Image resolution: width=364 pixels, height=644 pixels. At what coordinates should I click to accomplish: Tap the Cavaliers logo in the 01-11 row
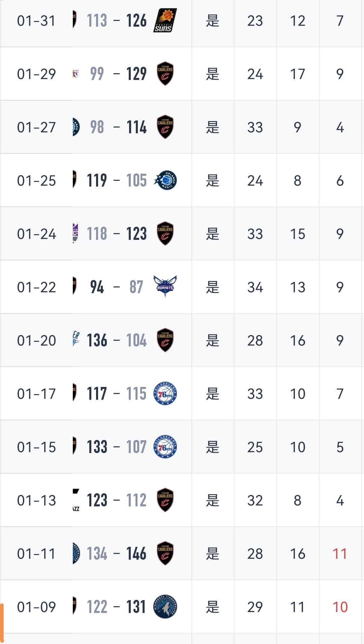165,554
